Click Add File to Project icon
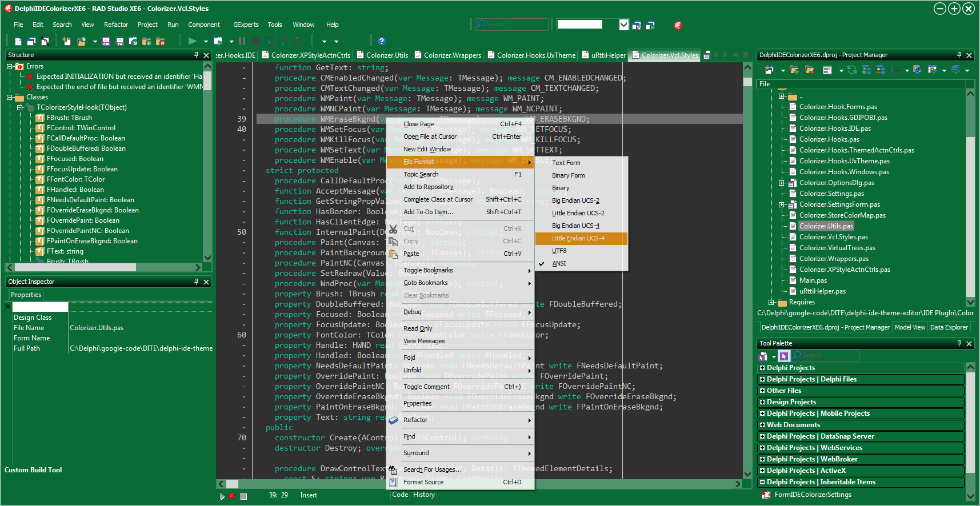The image size is (980, 506). point(147,41)
